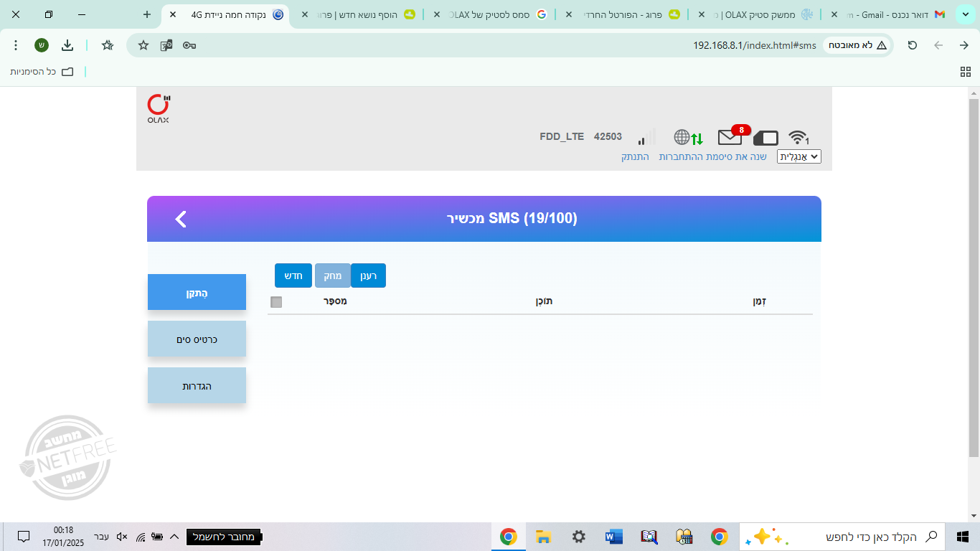
Task: Click the time column header
Action: [760, 301]
